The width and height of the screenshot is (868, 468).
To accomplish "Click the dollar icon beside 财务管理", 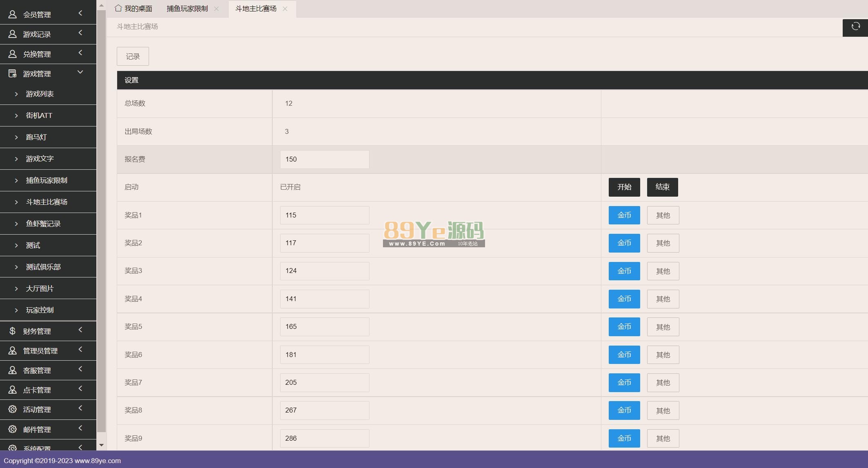I will click(x=12, y=331).
